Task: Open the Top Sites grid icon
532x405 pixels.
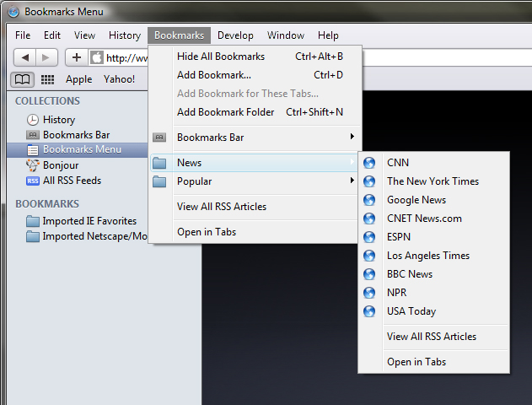Action: coord(47,80)
